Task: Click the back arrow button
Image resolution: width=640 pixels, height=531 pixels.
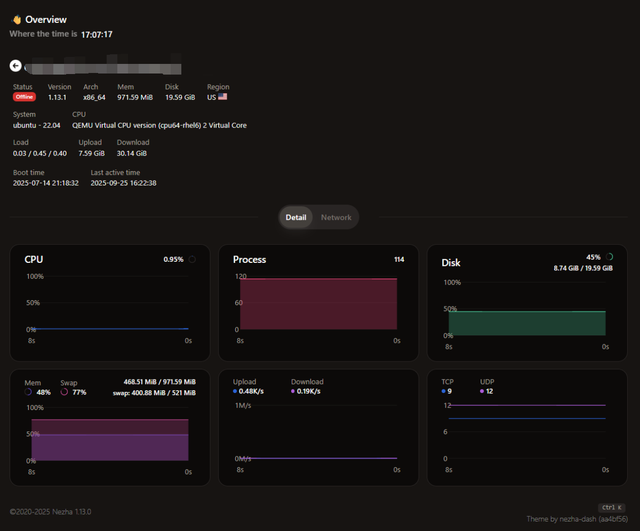Action: (x=16, y=65)
